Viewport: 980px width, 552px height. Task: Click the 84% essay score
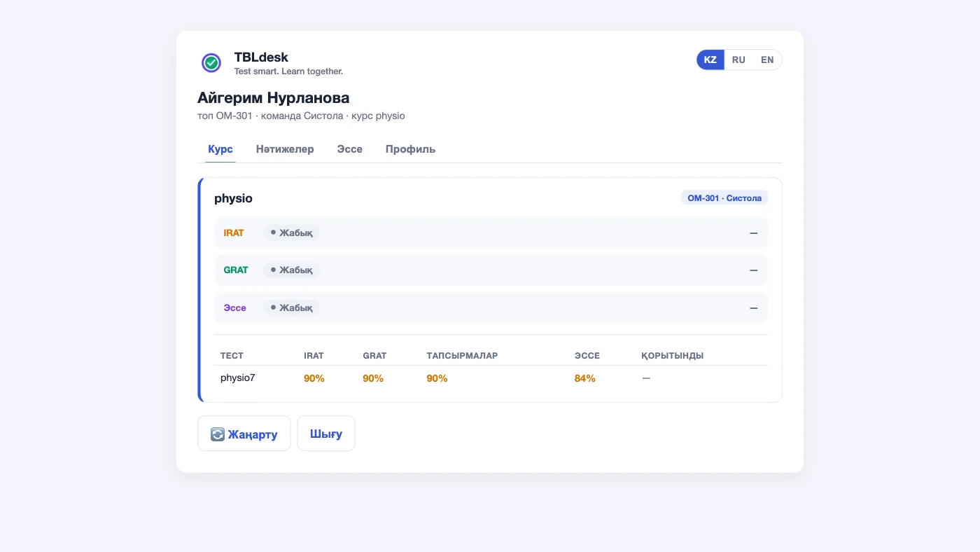[x=585, y=378]
